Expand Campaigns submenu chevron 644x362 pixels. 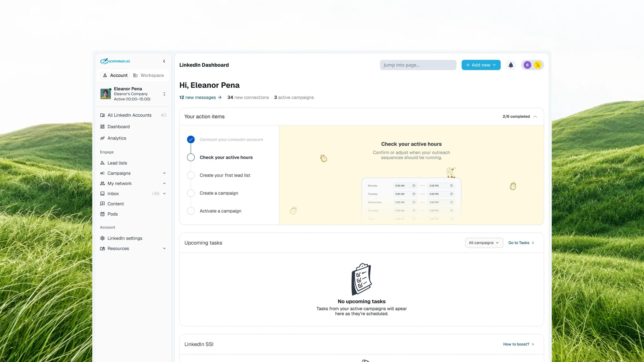(164, 173)
